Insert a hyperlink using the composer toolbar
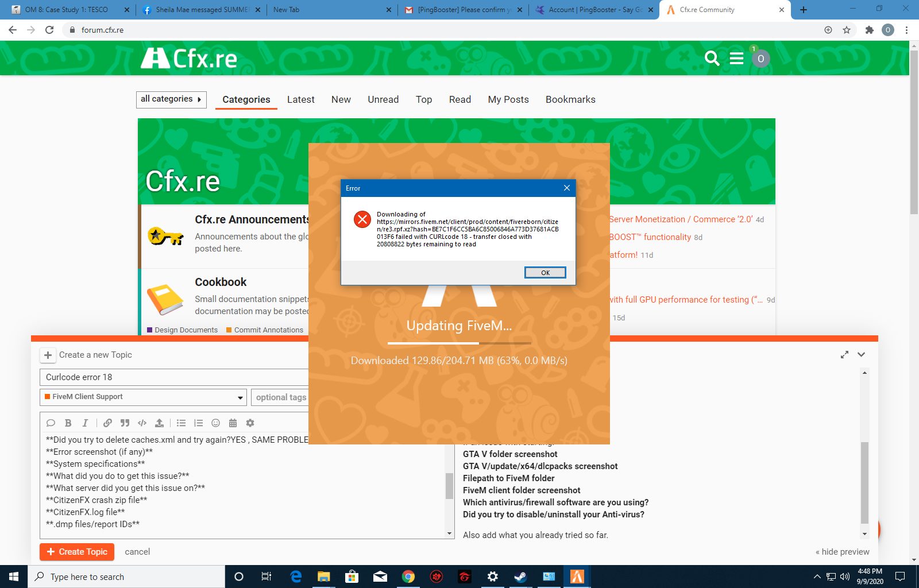This screenshot has width=919, height=588. [108, 423]
